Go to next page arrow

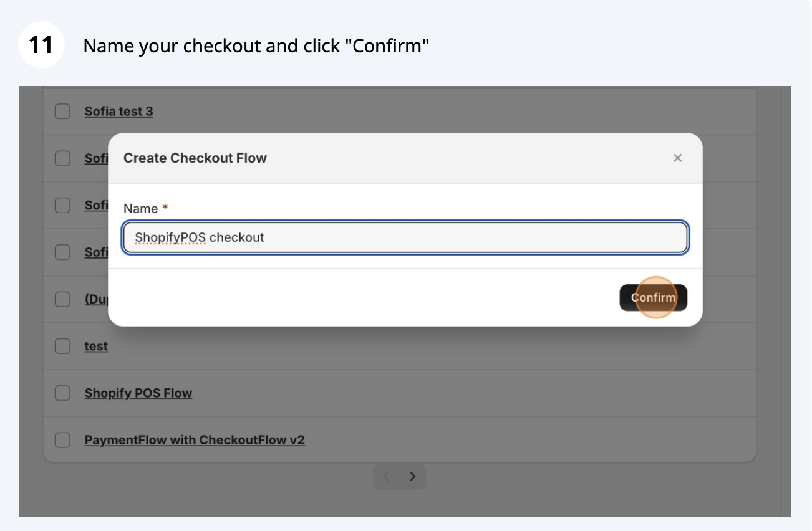412,477
